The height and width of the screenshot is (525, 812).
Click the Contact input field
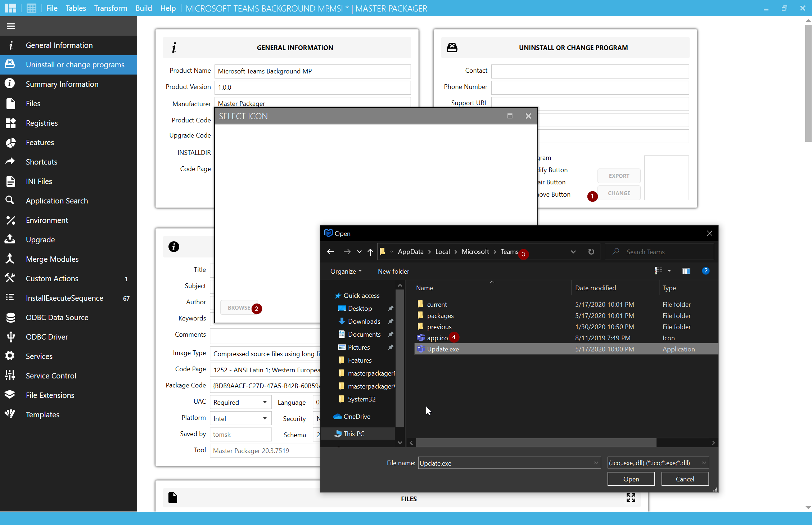point(590,71)
